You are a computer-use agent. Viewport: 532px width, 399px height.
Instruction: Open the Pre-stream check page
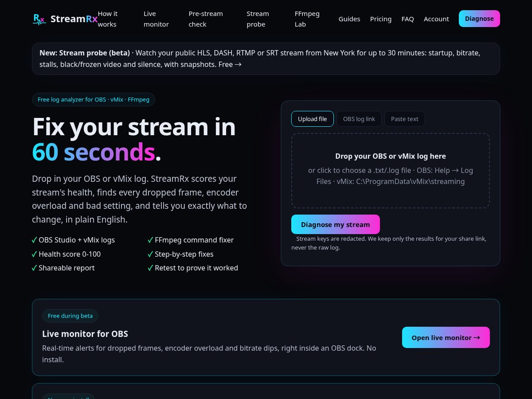coord(206,19)
